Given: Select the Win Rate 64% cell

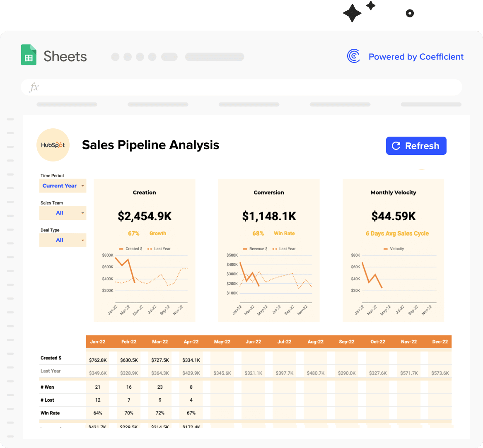Looking at the screenshot, I should coord(98,413).
